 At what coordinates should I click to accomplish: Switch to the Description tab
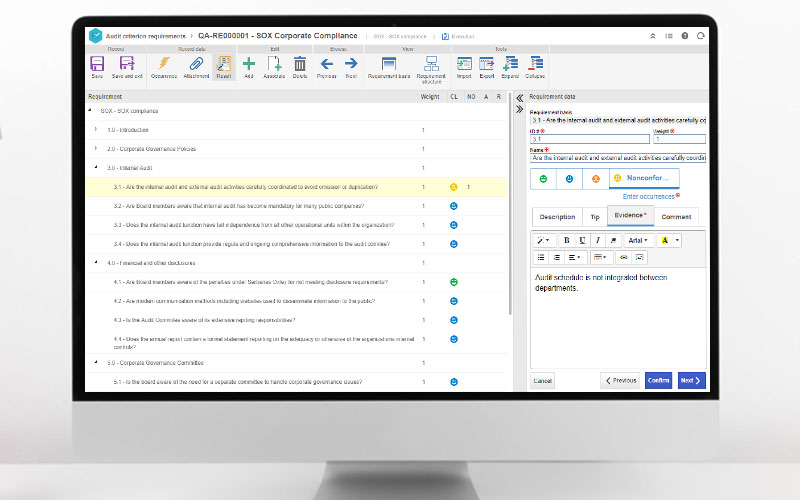click(x=557, y=217)
